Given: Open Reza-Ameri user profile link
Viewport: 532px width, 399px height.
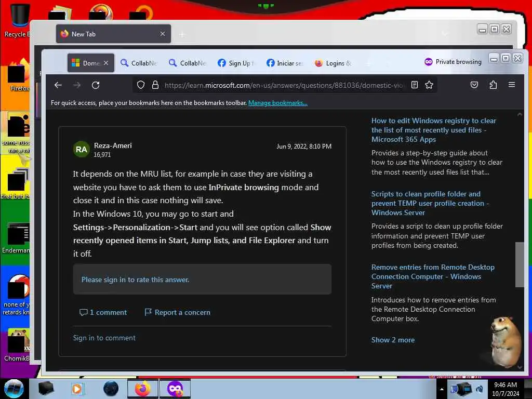Looking at the screenshot, I should (113, 145).
